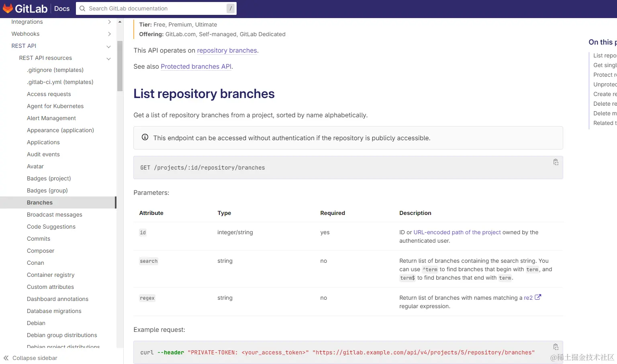
Task: Select the Branches sidebar item
Action: tap(58, 202)
